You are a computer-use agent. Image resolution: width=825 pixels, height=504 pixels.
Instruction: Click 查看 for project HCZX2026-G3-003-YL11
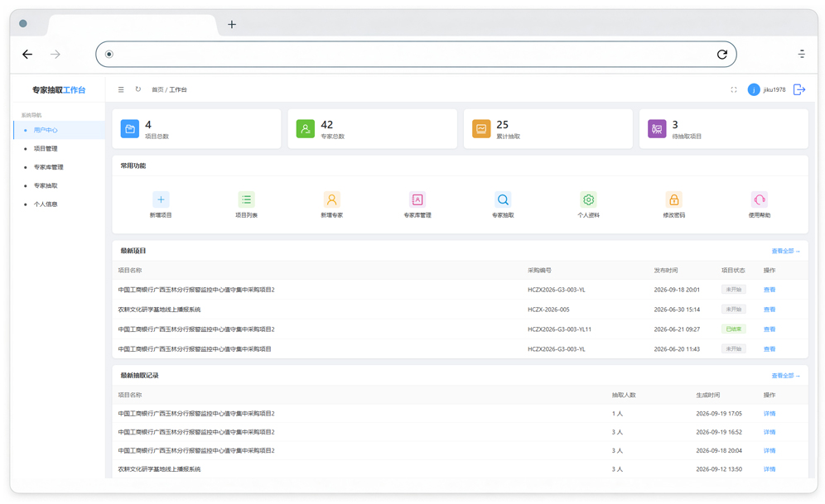770,329
